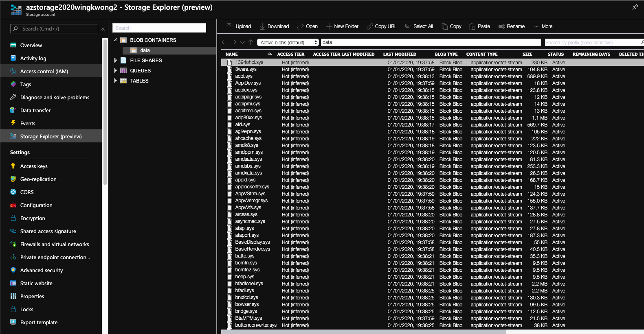Screen dimensions: 644x334
Task: Click the Access keys key icon
Action: (x=13, y=166)
